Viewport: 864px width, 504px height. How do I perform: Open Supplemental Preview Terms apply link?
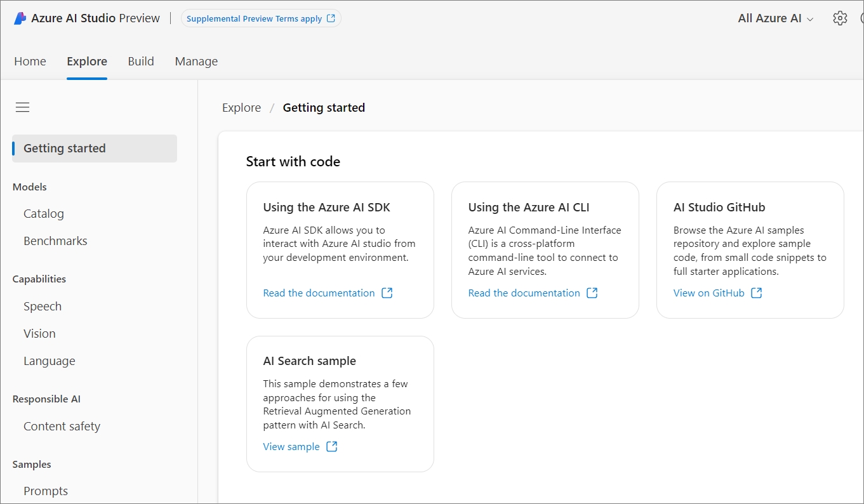point(254,19)
